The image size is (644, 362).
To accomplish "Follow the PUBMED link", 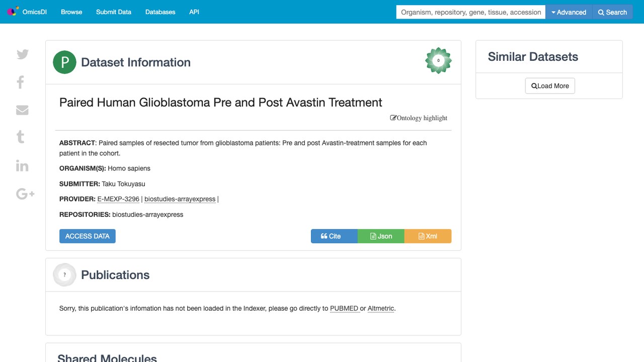I will 344,309.
